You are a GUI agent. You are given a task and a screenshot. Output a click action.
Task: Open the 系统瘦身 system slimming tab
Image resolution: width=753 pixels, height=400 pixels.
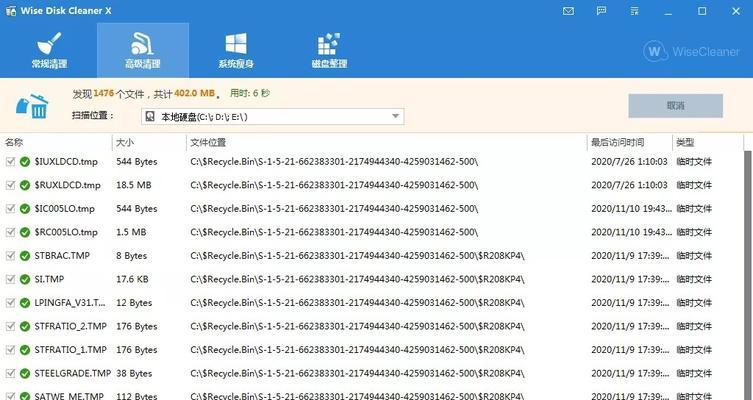pyautogui.click(x=236, y=50)
